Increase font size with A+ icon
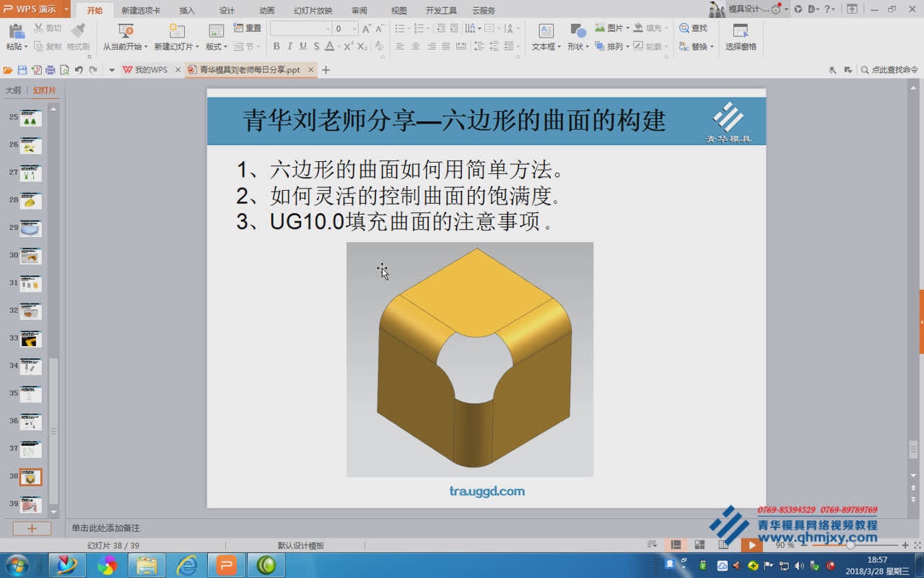 pyautogui.click(x=367, y=28)
